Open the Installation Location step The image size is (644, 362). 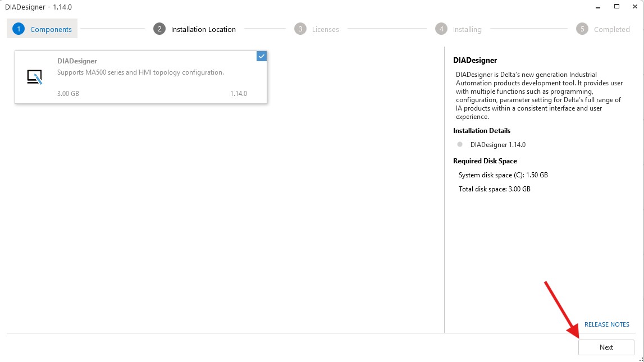[x=195, y=29]
